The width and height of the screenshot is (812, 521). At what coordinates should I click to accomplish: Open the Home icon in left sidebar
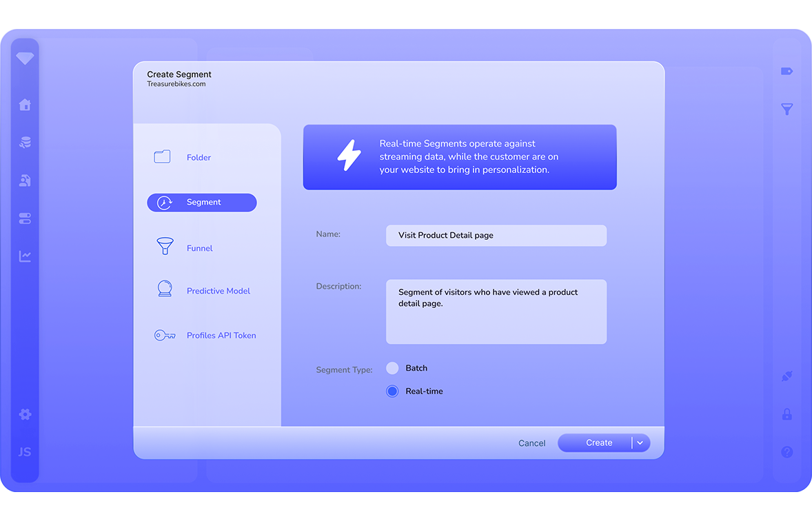click(x=25, y=105)
